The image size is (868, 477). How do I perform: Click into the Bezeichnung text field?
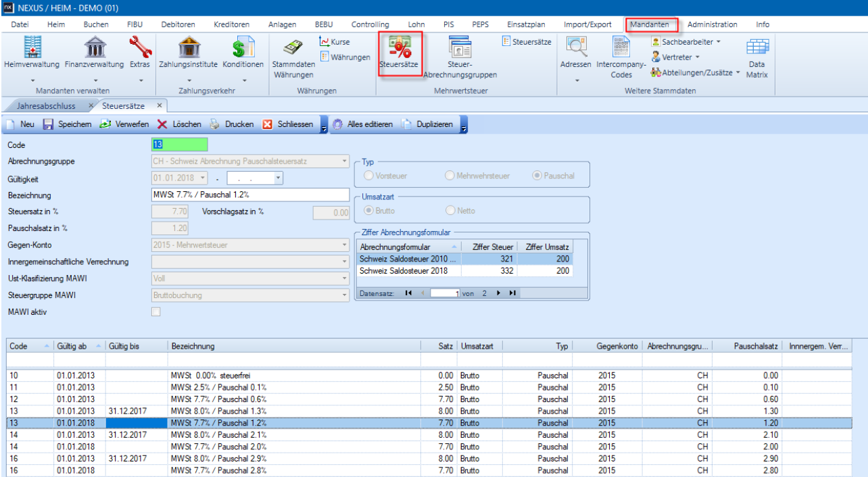pyautogui.click(x=250, y=195)
